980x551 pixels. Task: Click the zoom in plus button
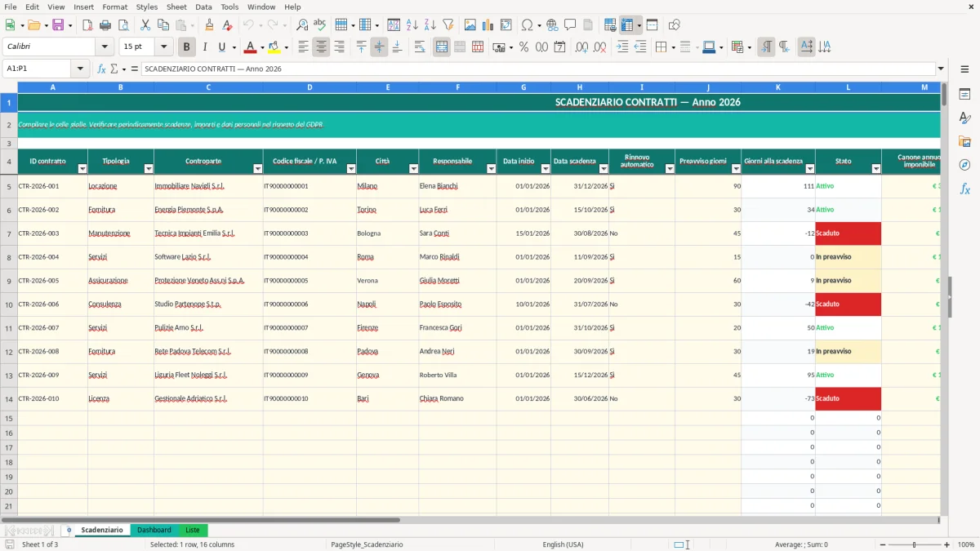coord(947,544)
